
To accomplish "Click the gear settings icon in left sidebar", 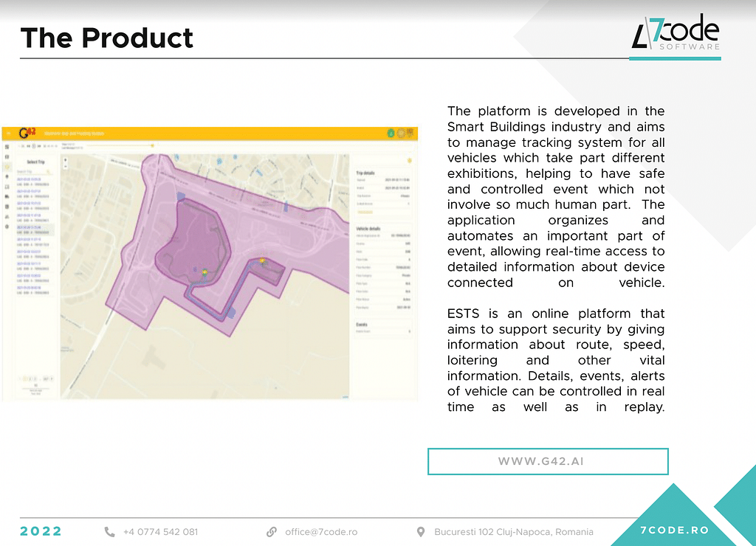I will [x=7, y=227].
